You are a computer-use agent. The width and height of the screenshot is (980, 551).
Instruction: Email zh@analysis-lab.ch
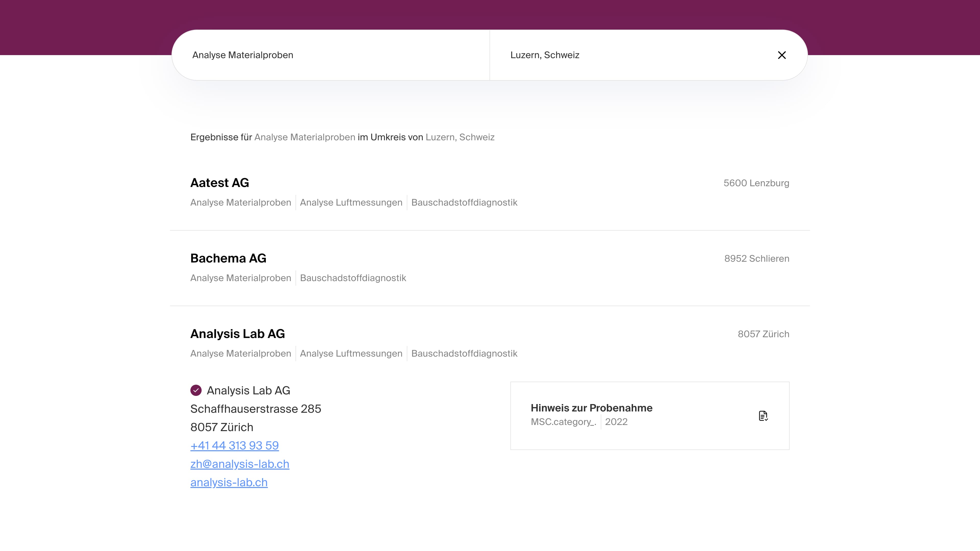(240, 464)
